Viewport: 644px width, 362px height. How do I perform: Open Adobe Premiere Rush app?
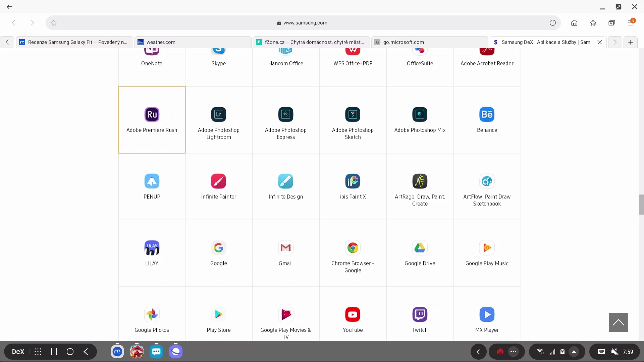coord(152,120)
